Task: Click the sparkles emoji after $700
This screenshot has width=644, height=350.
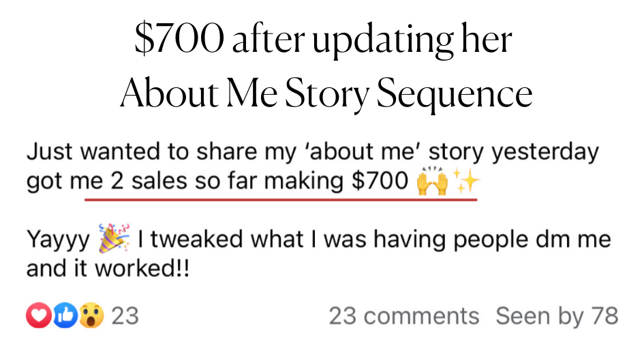Action: point(467,183)
